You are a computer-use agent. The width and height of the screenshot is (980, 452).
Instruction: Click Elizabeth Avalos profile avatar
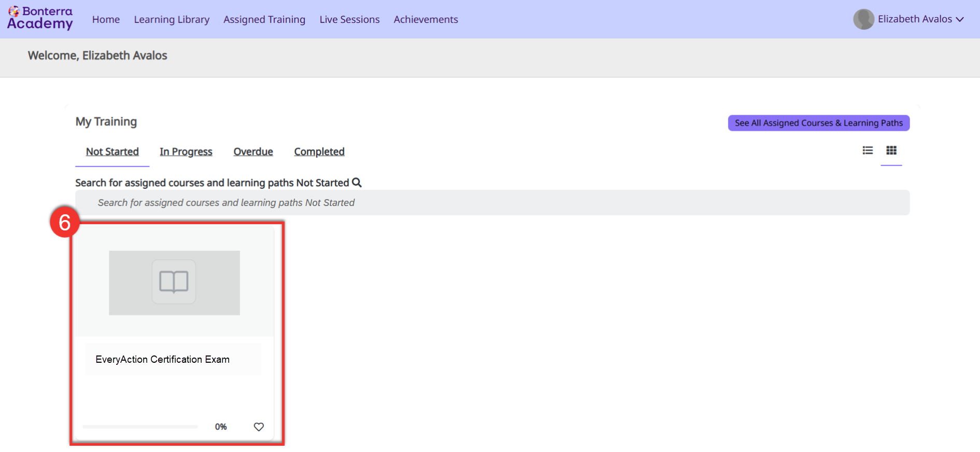tap(864, 19)
